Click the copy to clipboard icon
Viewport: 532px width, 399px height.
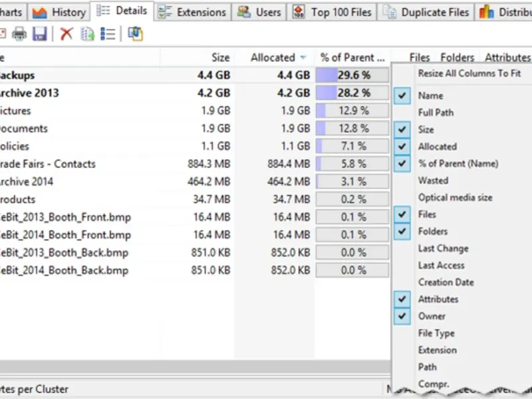click(x=136, y=34)
